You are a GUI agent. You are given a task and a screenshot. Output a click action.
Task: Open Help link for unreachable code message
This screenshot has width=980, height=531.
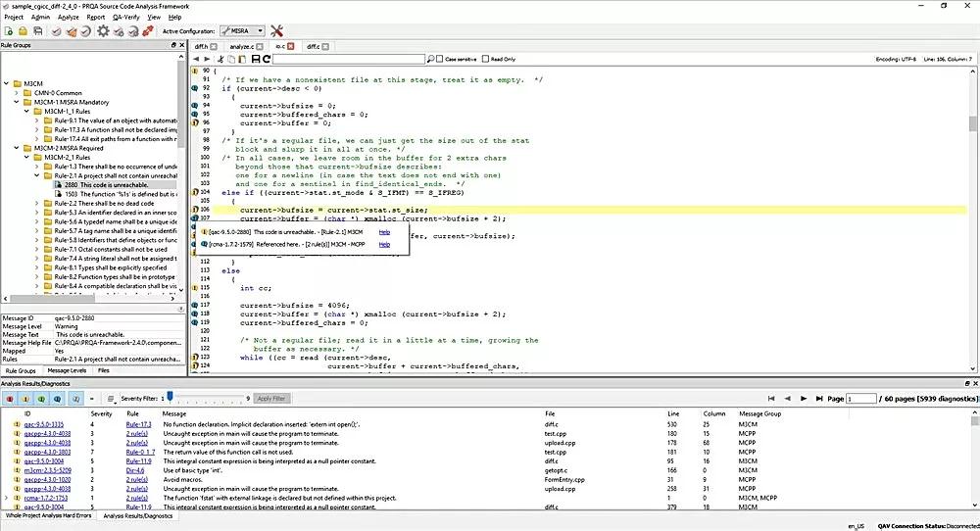[384, 232]
